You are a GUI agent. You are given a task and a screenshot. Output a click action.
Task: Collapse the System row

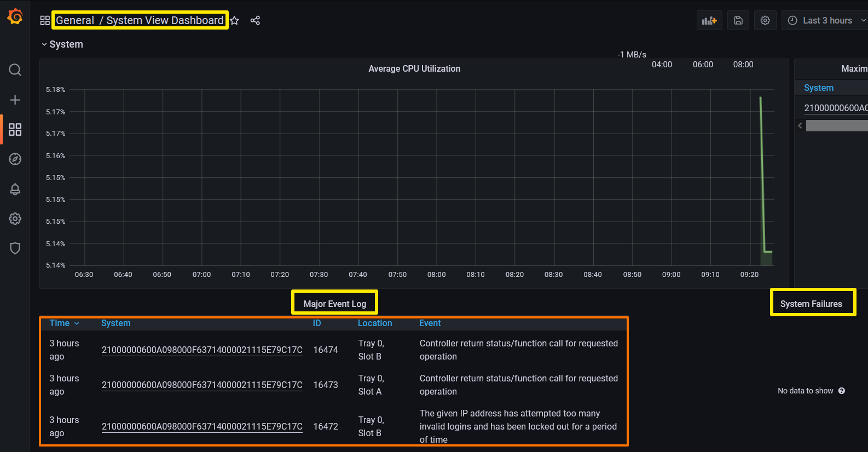(62, 44)
